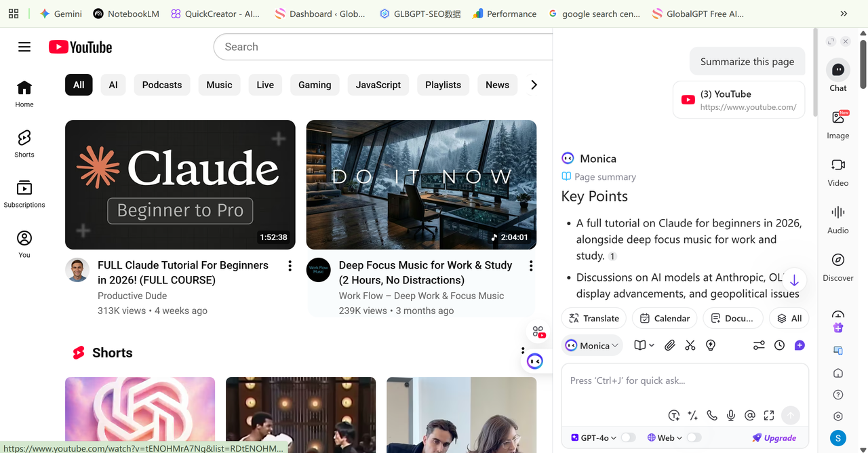
Task: Select the News category chip
Action: click(x=497, y=85)
